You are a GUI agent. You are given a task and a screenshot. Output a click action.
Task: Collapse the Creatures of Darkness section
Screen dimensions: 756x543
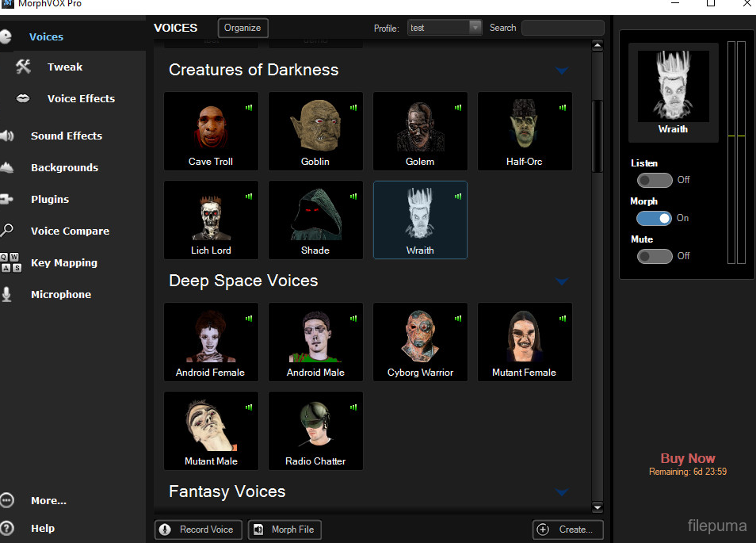pyautogui.click(x=562, y=71)
